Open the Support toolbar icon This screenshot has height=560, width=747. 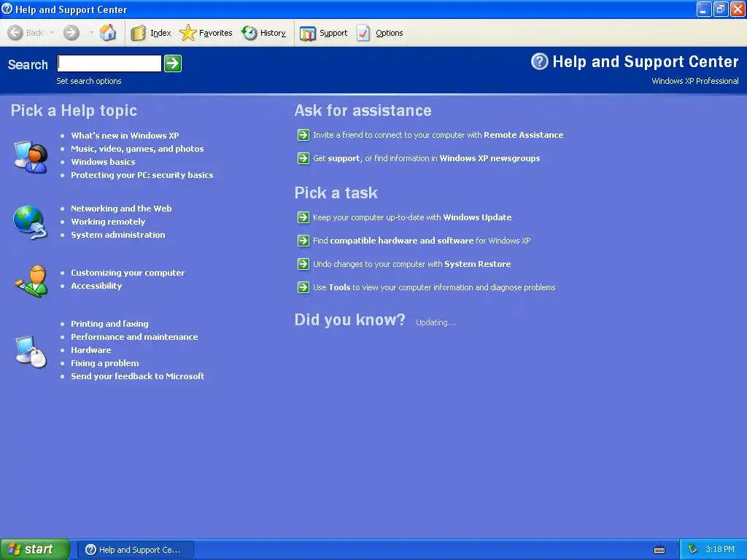point(308,33)
